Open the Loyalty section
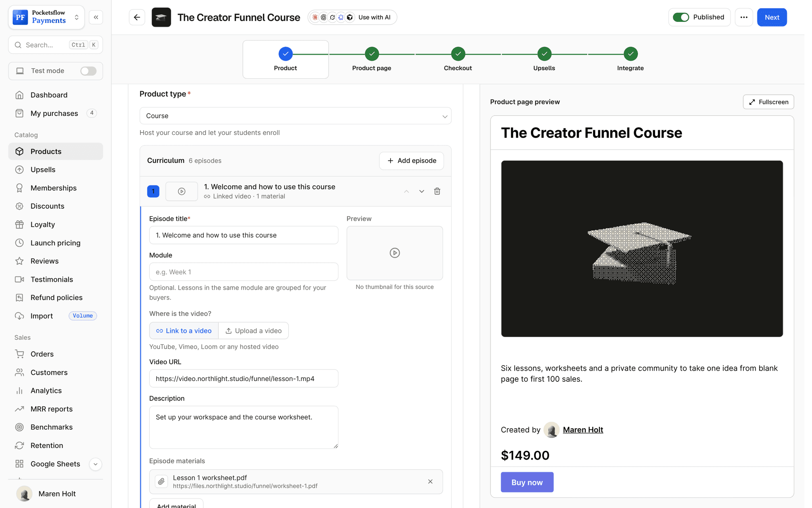The width and height of the screenshot is (812, 508). click(56, 224)
